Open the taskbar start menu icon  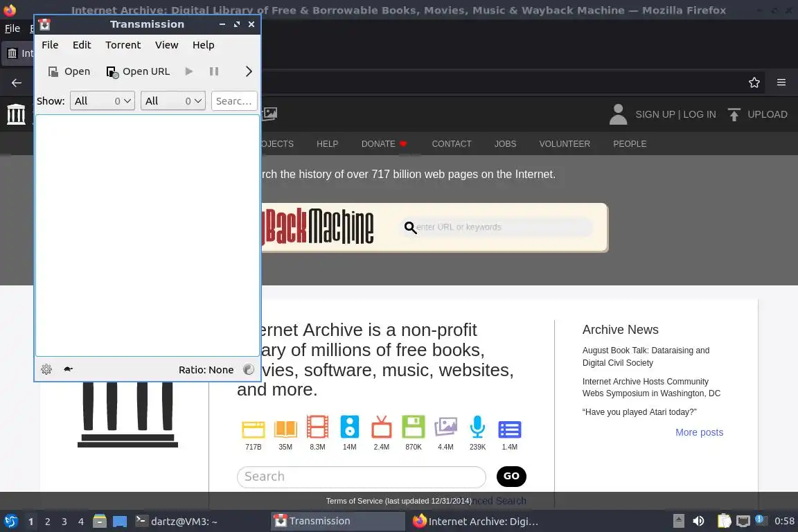pyautogui.click(x=10, y=521)
